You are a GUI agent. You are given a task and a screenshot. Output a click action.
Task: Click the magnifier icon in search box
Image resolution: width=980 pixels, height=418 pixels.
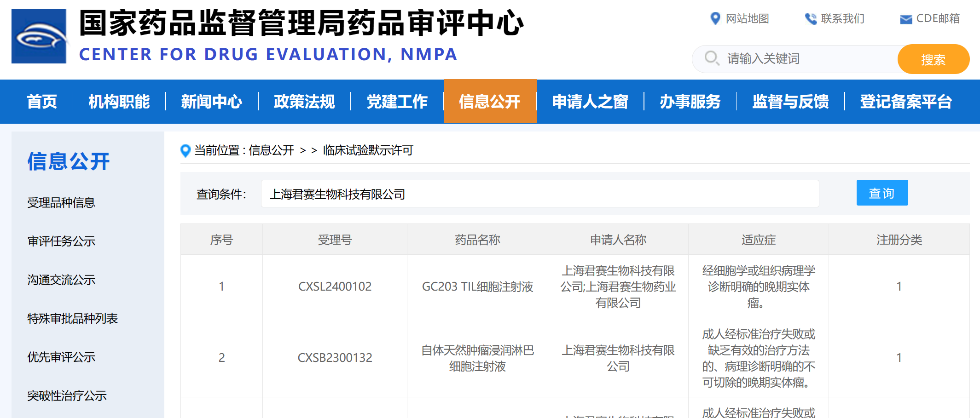pos(712,58)
